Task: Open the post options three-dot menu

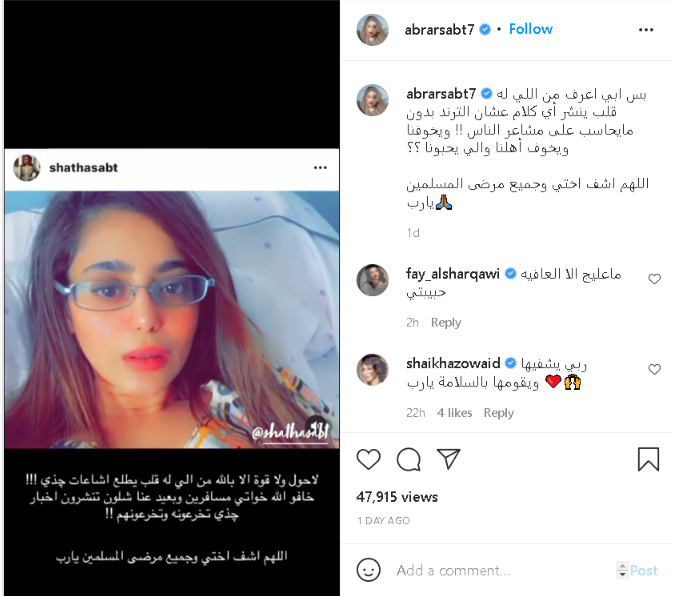Action: (646, 30)
